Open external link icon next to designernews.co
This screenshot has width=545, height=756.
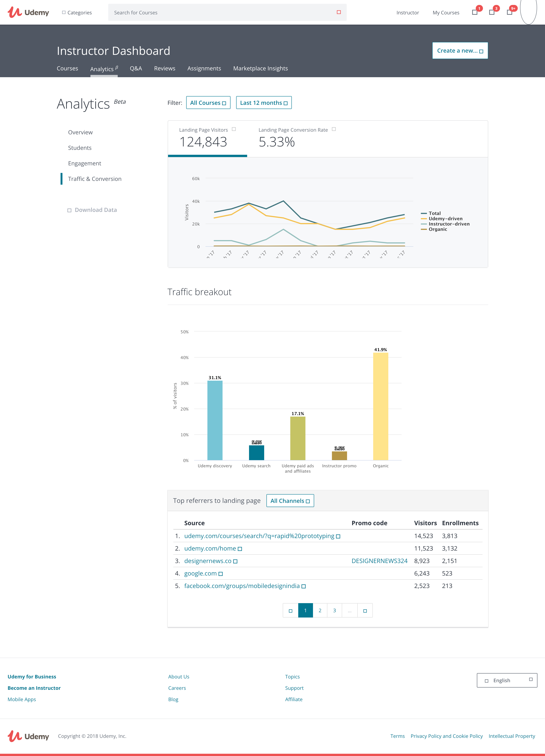(235, 561)
